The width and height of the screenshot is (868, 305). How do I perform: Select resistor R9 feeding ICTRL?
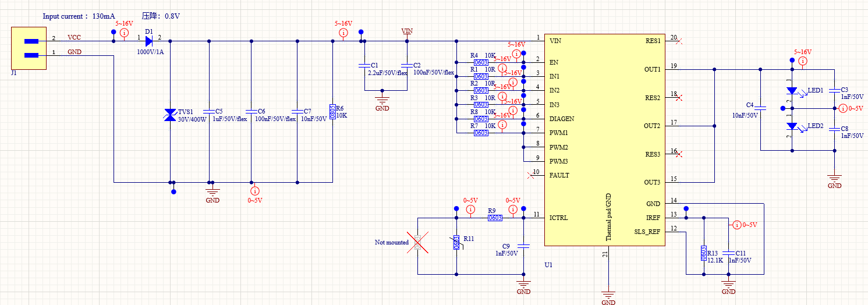click(495, 218)
